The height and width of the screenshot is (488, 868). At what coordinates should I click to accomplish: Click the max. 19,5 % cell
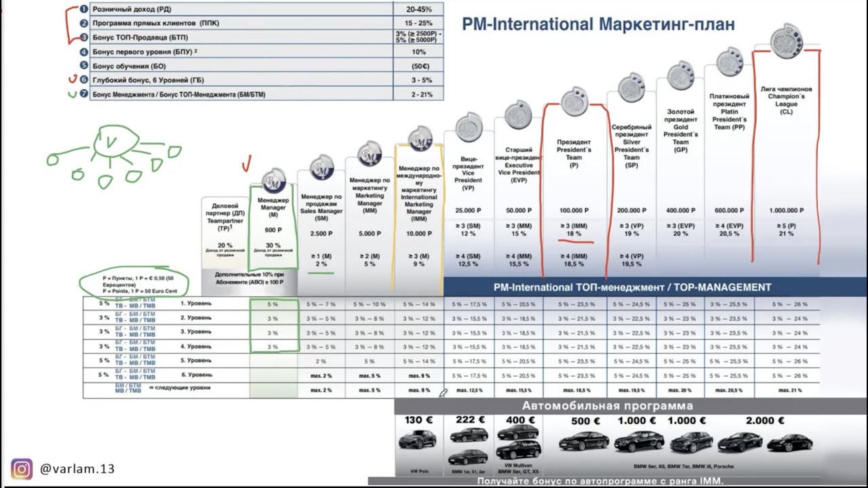[631, 390]
